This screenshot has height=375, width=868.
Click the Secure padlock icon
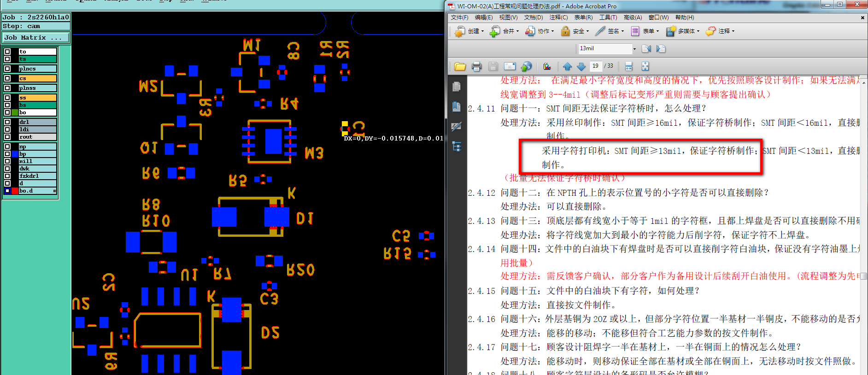(x=565, y=31)
